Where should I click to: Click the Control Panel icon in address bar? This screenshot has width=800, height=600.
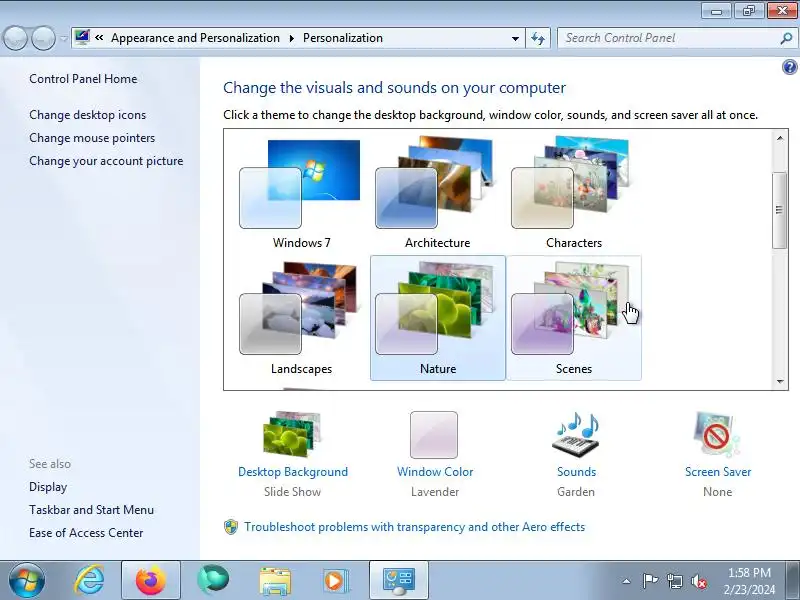pos(82,37)
